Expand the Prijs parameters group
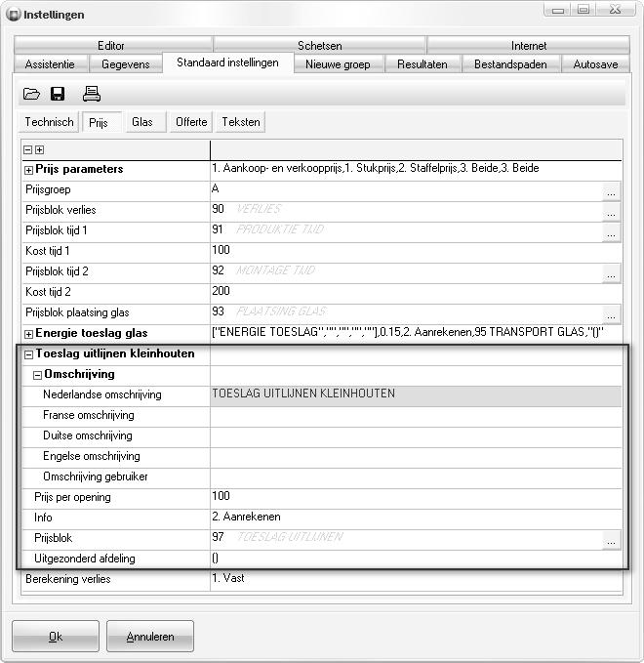644x663 pixels. pyautogui.click(x=28, y=170)
